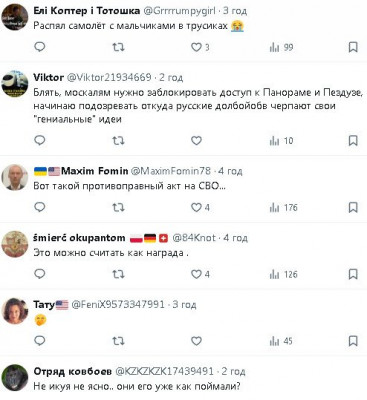
Task: Retweet the Grrrrumpygirl post
Action: [118, 47]
